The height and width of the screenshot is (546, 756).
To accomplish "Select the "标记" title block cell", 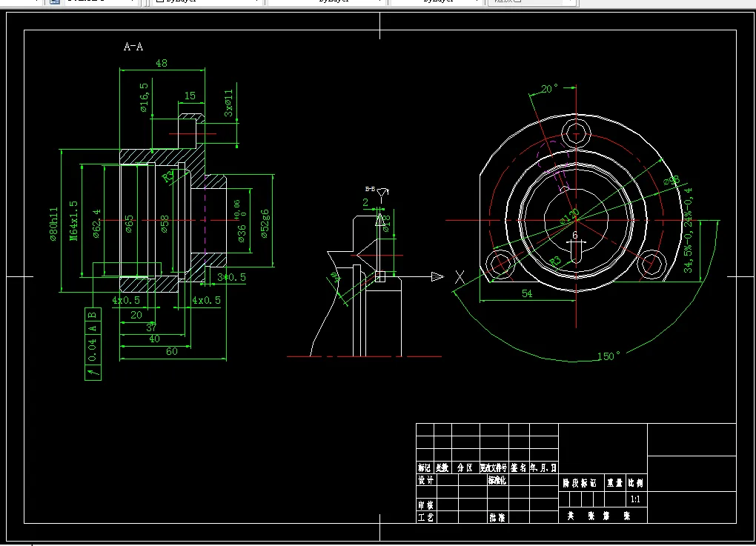I will (424, 467).
